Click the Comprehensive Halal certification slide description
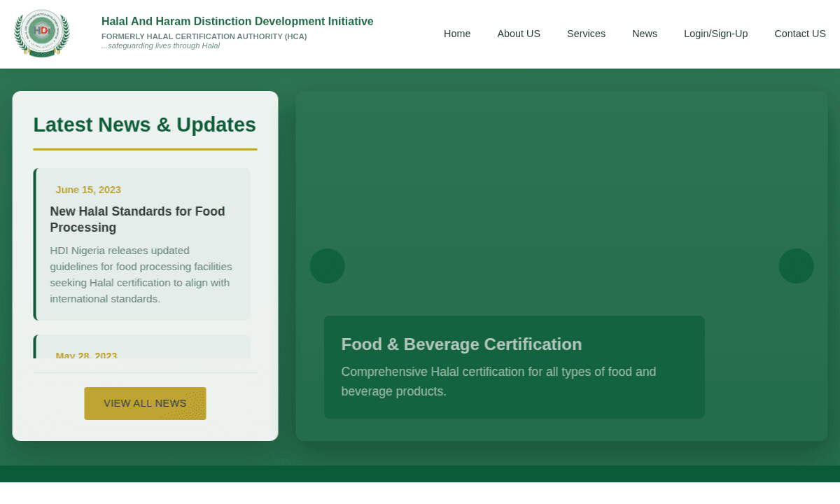This screenshot has width=840, height=504. [498, 381]
